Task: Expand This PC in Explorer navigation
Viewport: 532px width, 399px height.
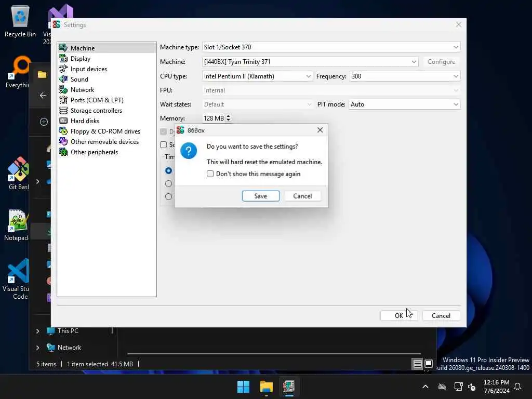Action: [x=37, y=331]
